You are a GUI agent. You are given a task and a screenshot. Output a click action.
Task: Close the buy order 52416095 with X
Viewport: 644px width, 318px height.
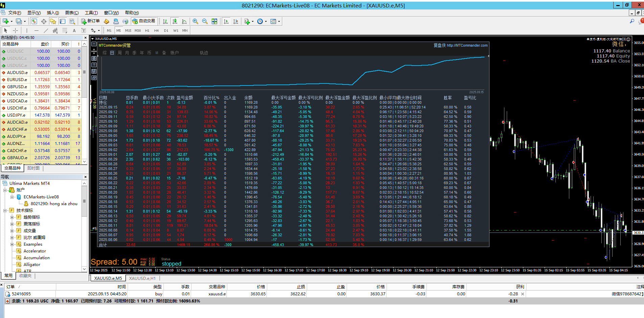(x=523, y=294)
